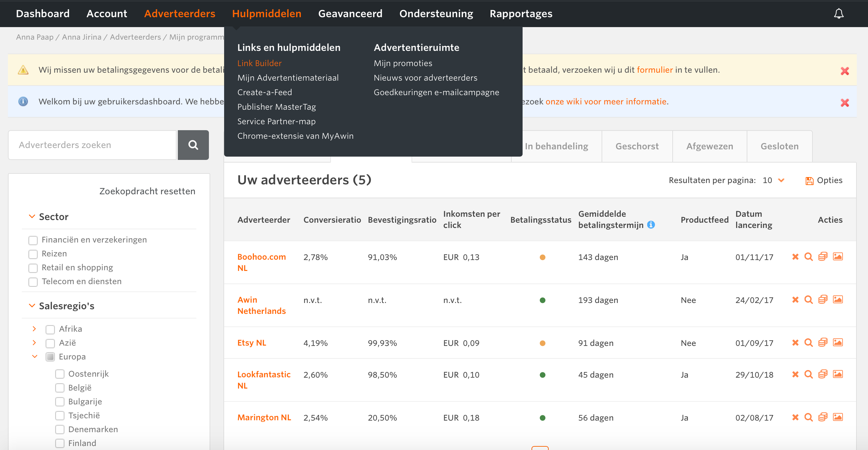The height and width of the screenshot is (450, 868).
Task: Click the Opties save icon
Action: click(x=809, y=180)
